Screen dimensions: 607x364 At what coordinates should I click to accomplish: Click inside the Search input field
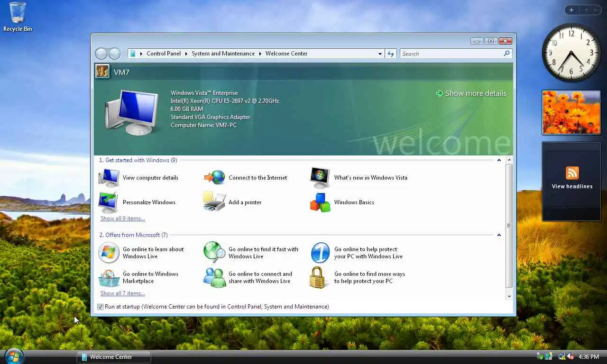(451, 54)
